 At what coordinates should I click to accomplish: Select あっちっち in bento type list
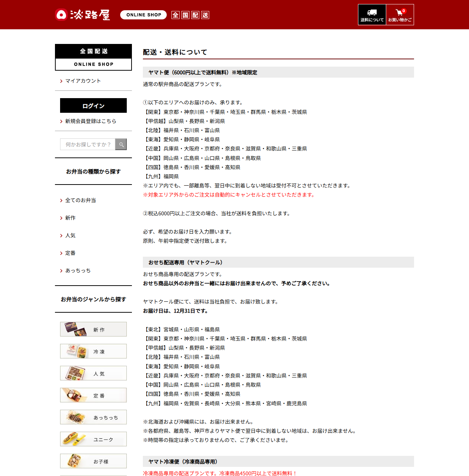tap(78, 271)
